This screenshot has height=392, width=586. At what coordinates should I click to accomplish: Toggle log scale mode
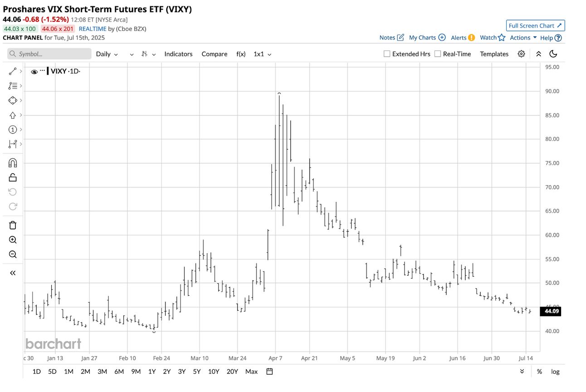point(555,372)
